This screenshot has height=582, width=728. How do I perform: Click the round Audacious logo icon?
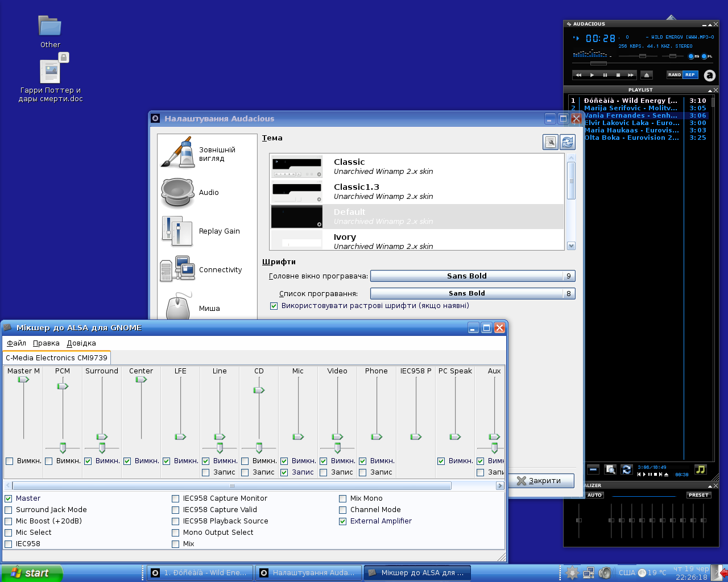tap(709, 75)
